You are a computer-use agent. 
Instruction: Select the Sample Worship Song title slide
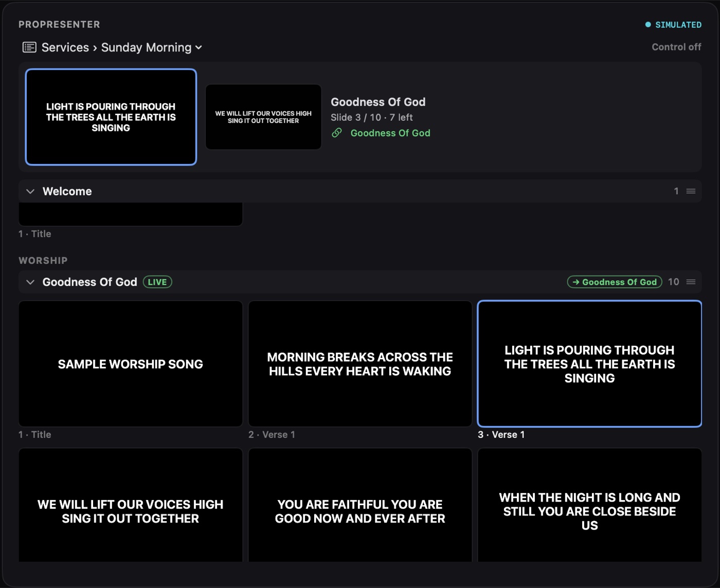pos(131,364)
